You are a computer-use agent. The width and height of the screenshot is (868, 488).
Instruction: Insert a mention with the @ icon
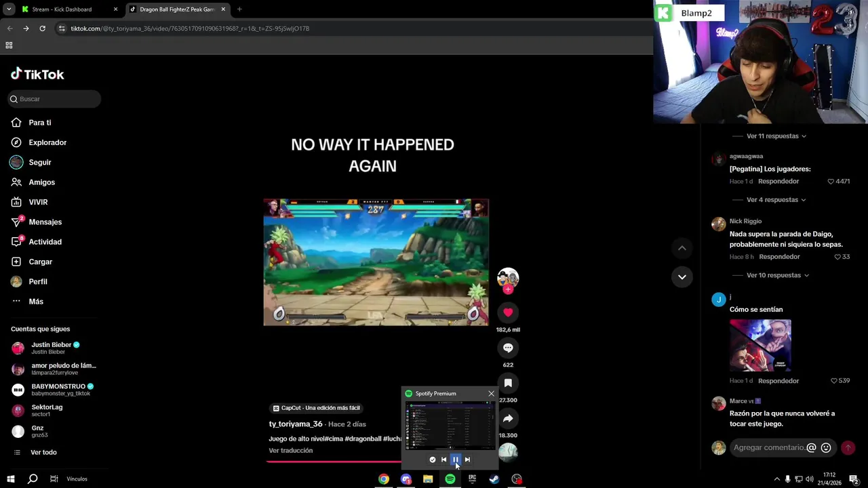click(811, 448)
